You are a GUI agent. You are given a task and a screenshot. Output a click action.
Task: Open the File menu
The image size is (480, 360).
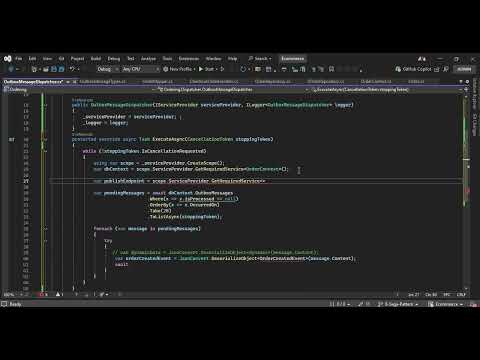click(x=19, y=59)
